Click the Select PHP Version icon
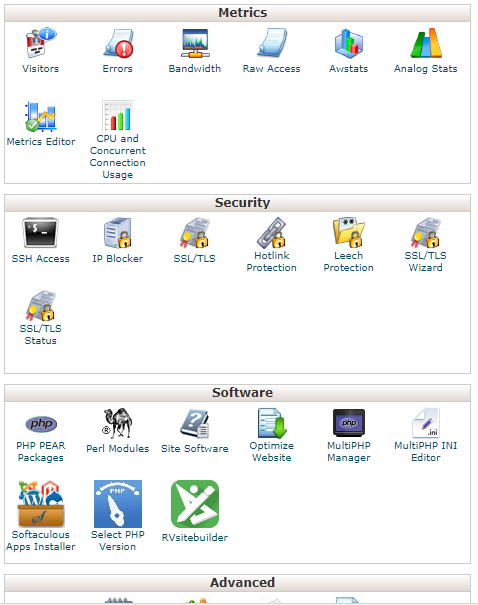 tap(118, 504)
